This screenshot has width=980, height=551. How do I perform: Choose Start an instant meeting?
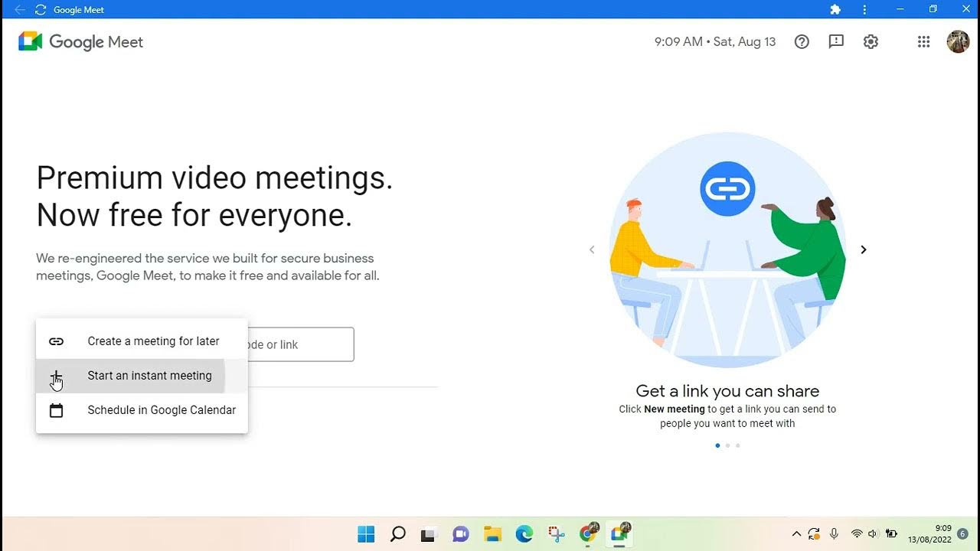tap(142, 376)
